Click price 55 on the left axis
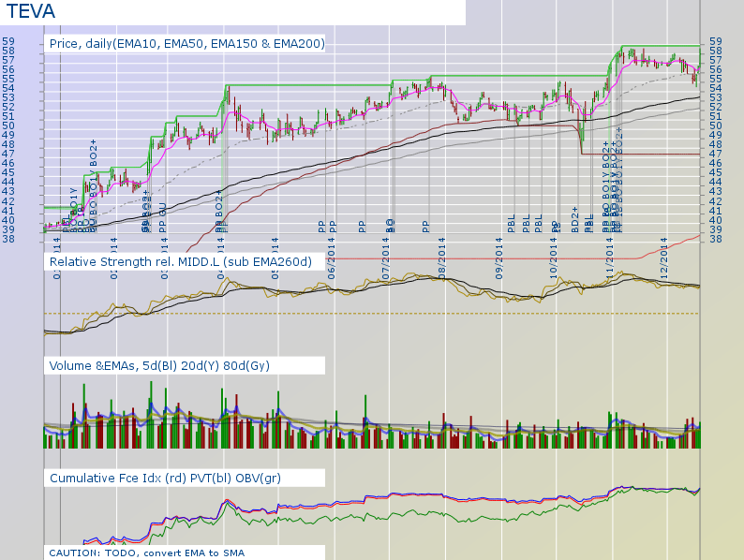Viewport: 744px width, 560px height. click(8, 79)
